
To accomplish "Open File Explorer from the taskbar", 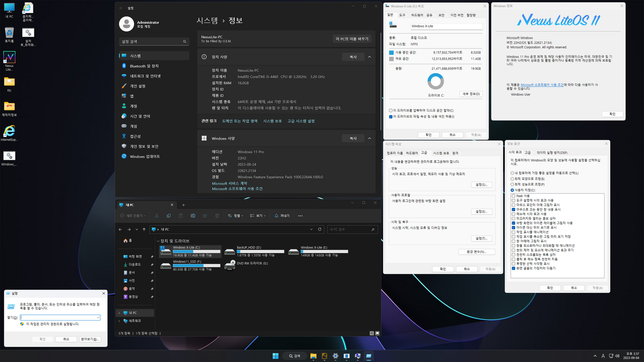I will [x=313, y=356].
